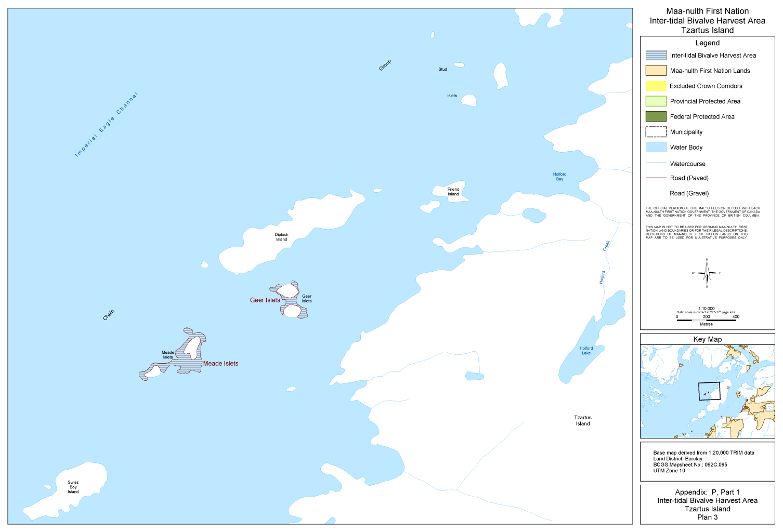This screenshot has height=532, width=783.
Task: Select the Water Body legend swatch
Action: (x=656, y=147)
